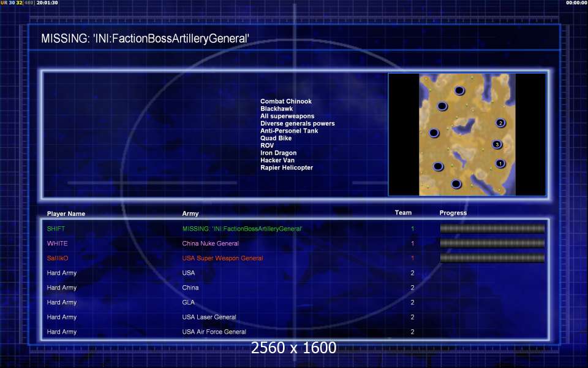
Task: Pick start position marker 3 on map
Action: pyautogui.click(x=497, y=145)
